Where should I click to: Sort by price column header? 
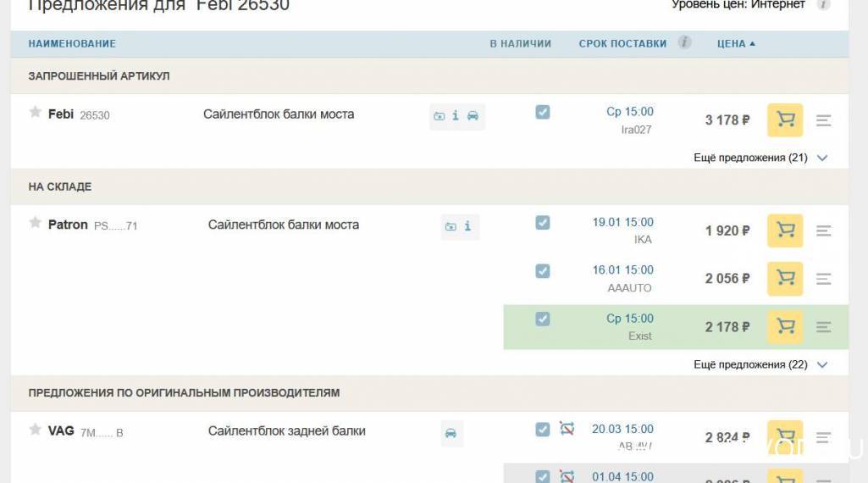pyautogui.click(x=735, y=43)
